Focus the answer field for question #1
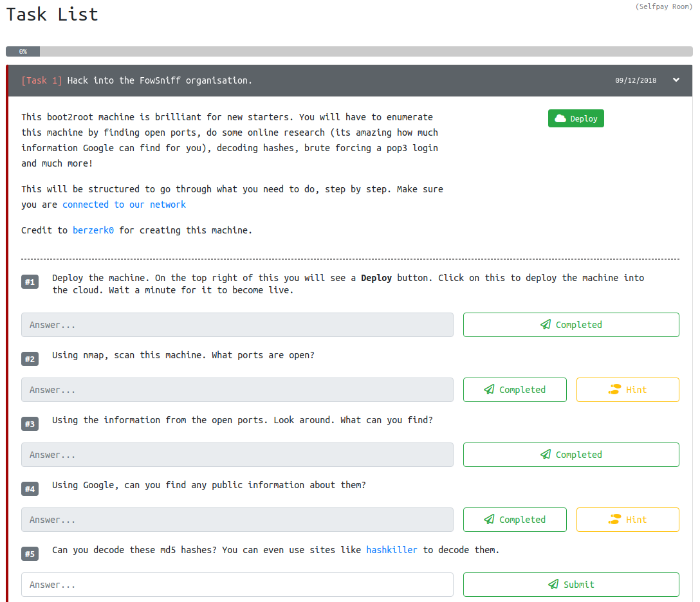Image resolution: width=700 pixels, height=602 pixels. [237, 324]
